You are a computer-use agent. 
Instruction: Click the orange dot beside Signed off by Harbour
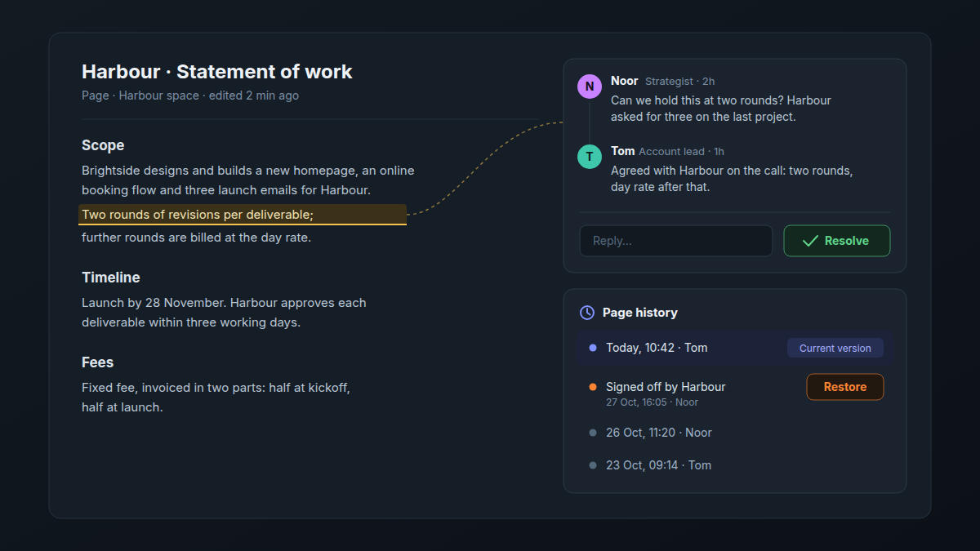pos(593,387)
